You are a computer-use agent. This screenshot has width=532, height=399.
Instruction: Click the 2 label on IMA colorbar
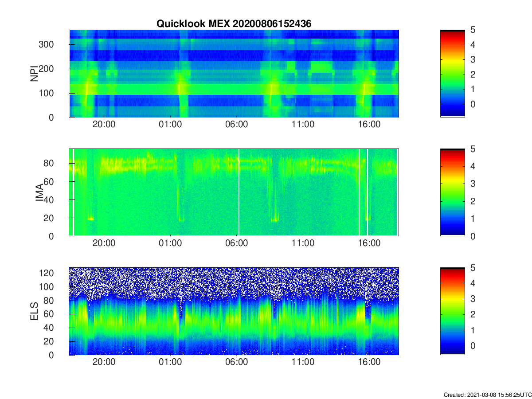pos(473,201)
